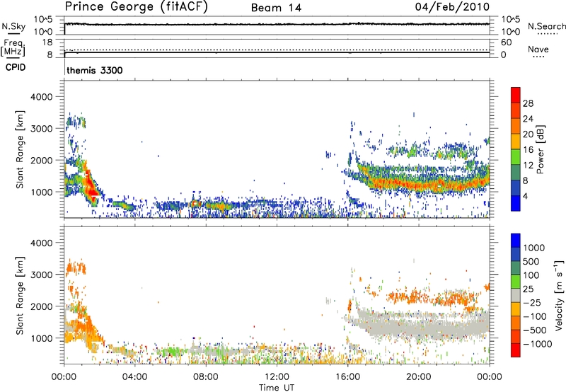Click the '4000' tick label of the power panel
This screenshot has width=566, height=392.
pyautogui.click(x=42, y=97)
